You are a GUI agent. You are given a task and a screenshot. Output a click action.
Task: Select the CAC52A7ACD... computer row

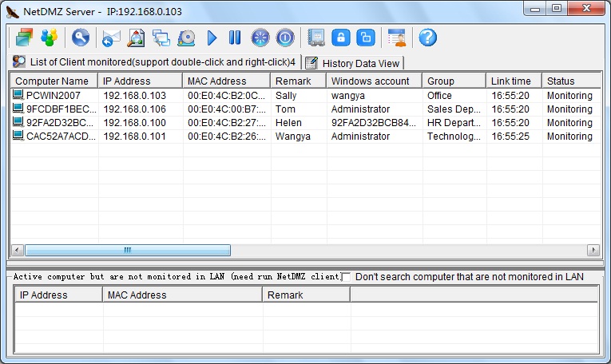pos(305,136)
